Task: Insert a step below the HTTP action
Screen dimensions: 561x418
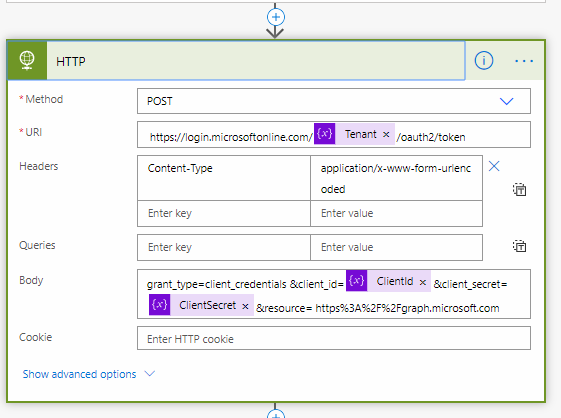Action: 275,414
